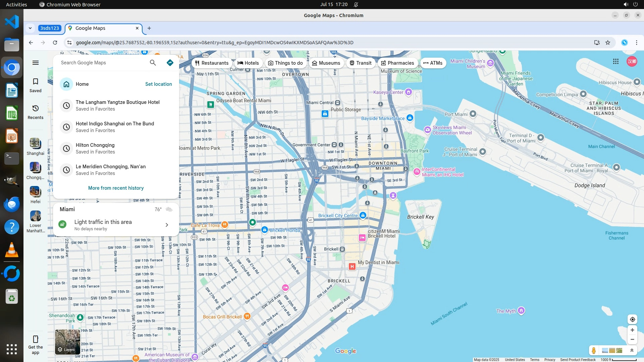
Task: Toggle the Restaurants filter chip
Action: click(212, 63)
